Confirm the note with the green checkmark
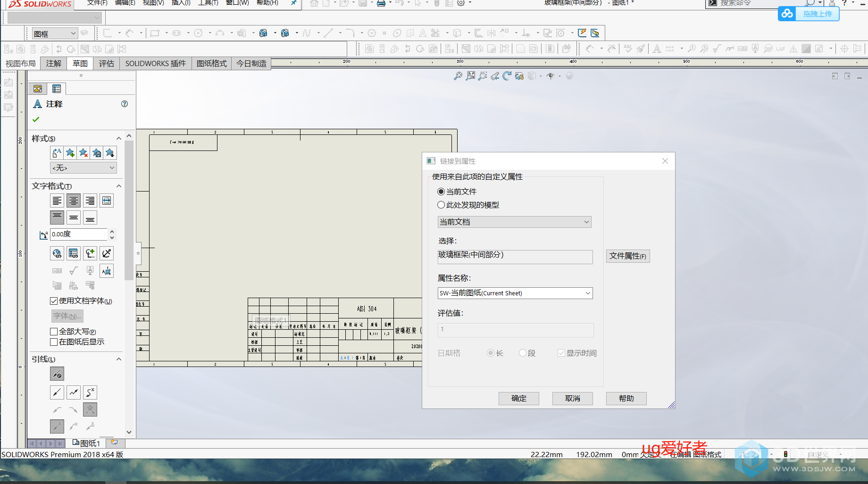 (x=36, y=119)
